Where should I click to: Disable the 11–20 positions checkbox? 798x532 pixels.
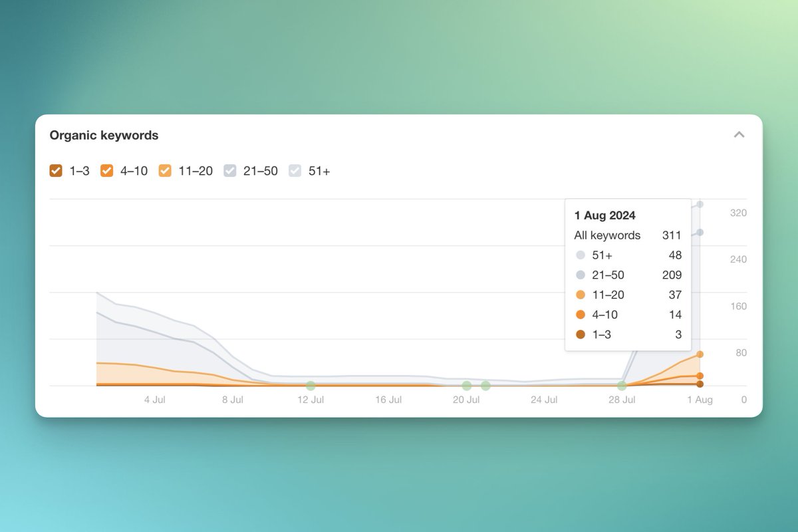pyautogui.click(x=165, y=171)
